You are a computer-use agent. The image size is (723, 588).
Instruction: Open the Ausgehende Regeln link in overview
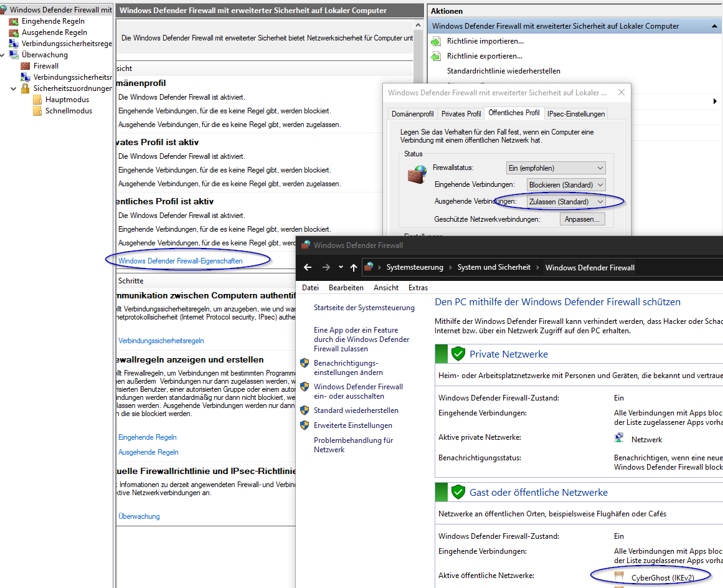(148, 452)
